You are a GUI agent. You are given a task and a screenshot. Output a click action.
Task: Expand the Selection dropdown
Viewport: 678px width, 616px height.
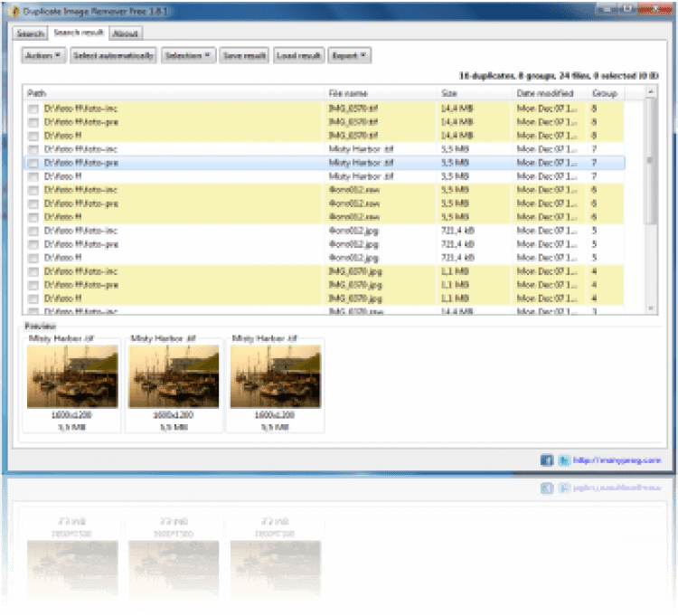point(188,56)
